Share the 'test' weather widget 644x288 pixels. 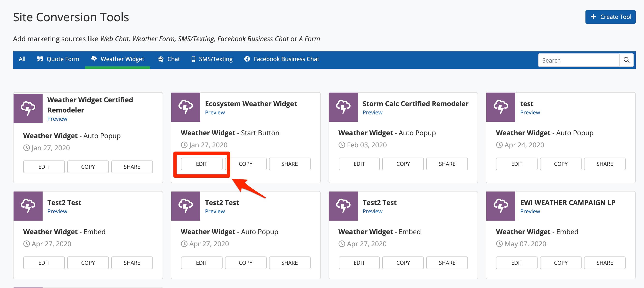(605, 164)
